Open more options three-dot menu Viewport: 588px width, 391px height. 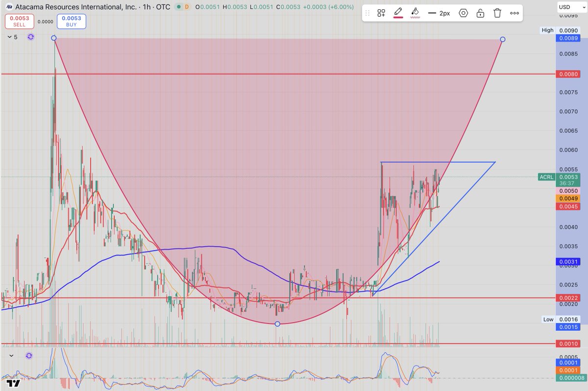pos(514,13)
